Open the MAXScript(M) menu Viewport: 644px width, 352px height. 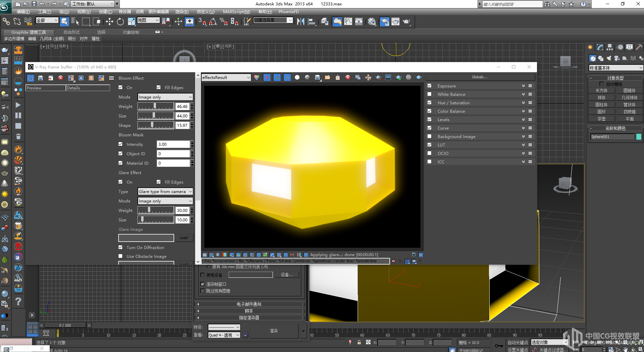236,12
